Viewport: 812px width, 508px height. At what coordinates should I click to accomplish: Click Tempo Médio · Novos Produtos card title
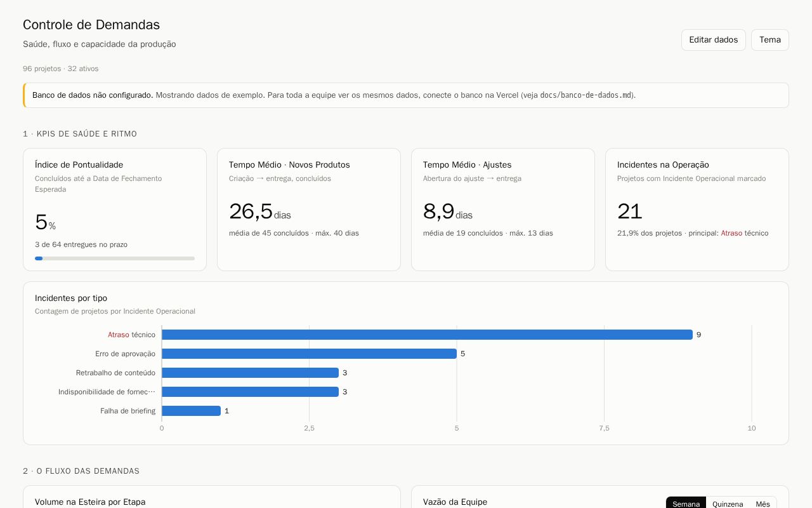[289, 164]
